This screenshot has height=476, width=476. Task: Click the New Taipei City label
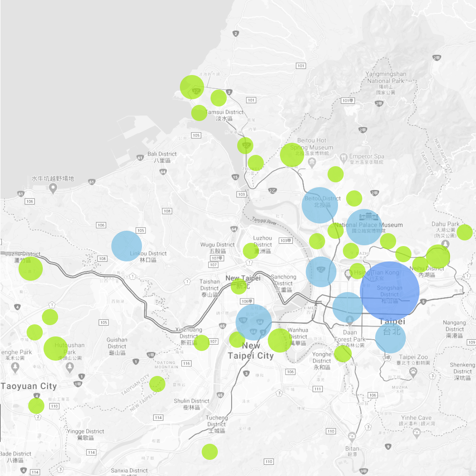click(x=251, y=351)
